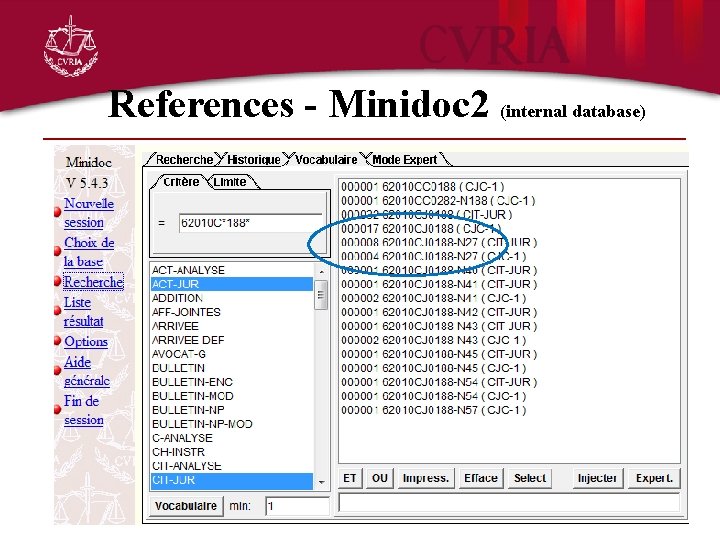This screenshot has height=540, width=720.
Task: Click the Fin de session link
Action: tap(84, 410)
